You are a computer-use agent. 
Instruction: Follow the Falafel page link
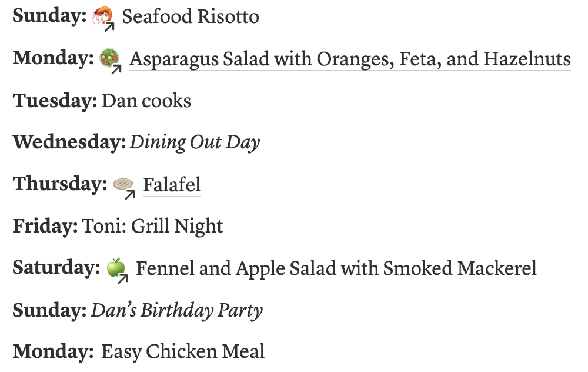coord(172,185)
